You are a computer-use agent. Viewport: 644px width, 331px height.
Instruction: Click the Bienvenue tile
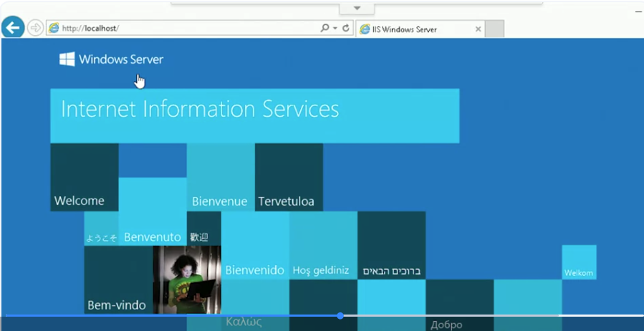(x=221, y=177)
